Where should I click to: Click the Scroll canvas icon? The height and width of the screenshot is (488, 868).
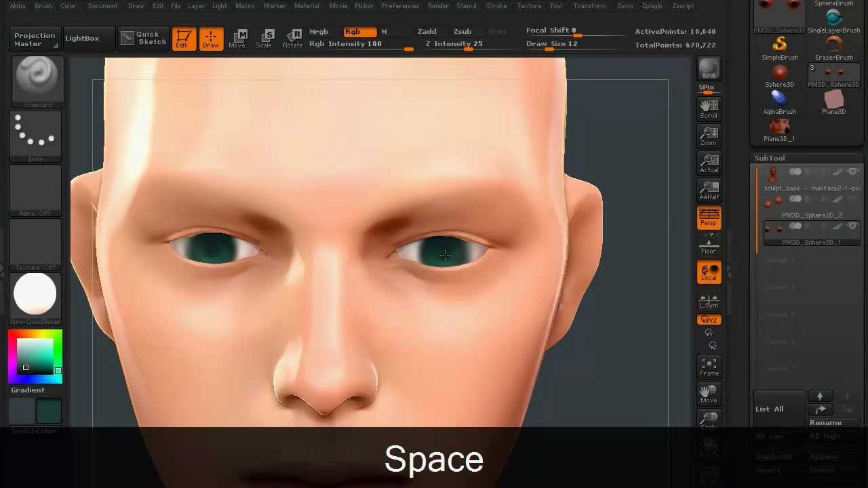click(709, 108)
